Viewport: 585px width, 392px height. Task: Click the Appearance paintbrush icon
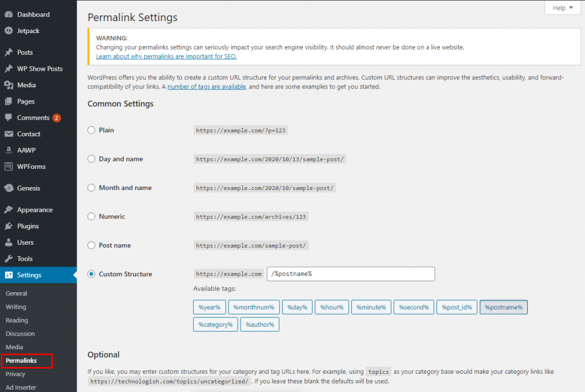coord(9,210)
